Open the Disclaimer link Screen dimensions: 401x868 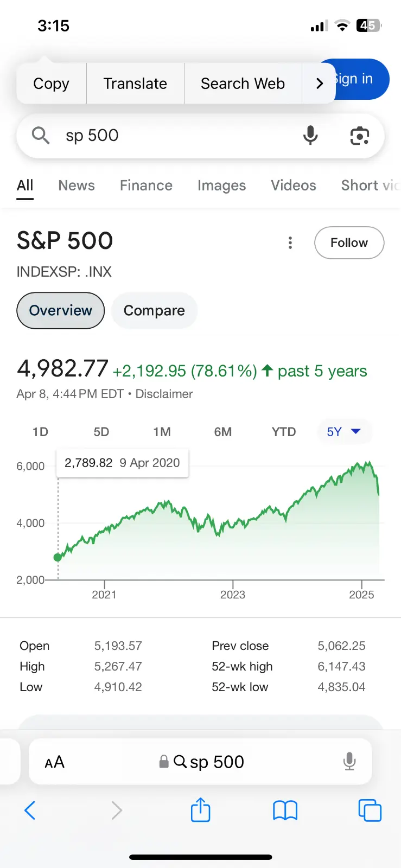pos(164,394)
